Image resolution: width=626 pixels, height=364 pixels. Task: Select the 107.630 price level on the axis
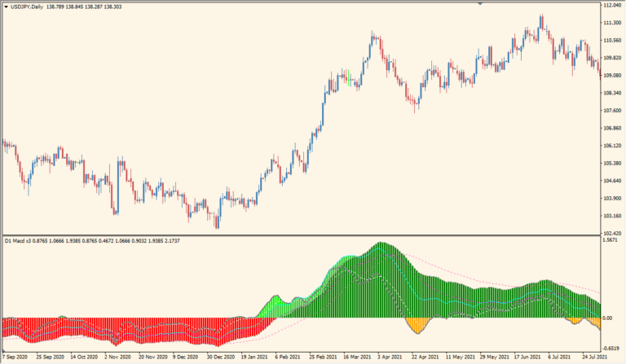(612, 110)
